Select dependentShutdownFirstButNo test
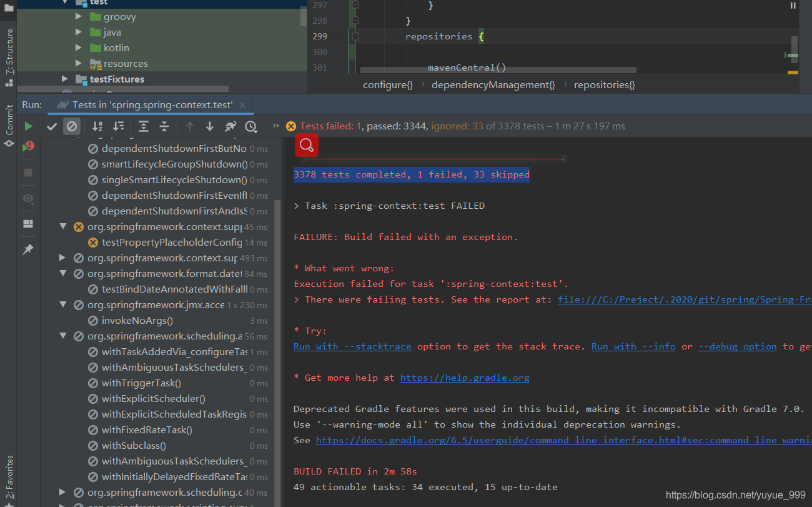The height and width of the screenshot is (507, 812). click(174, 149)
